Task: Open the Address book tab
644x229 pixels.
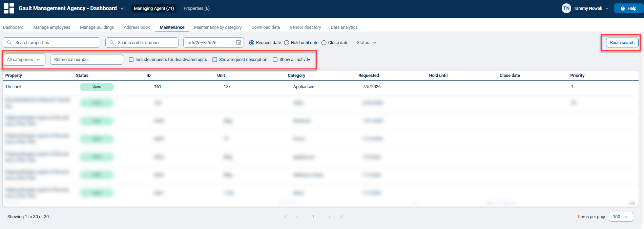Action: coord(137,27)
